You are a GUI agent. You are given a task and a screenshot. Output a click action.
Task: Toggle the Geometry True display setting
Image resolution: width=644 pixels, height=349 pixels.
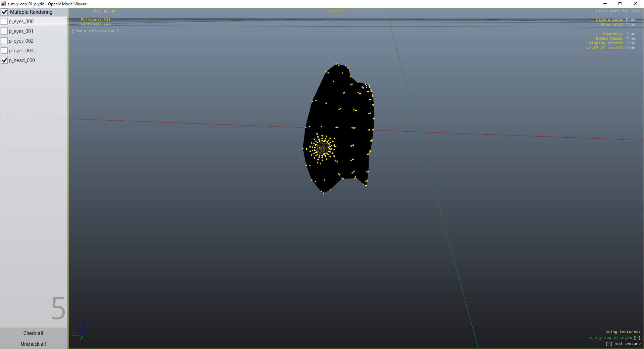(619, 34)
